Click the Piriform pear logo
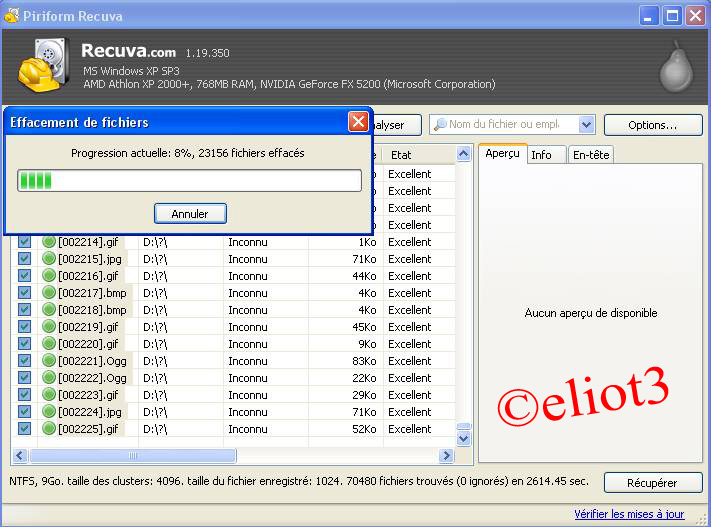 point(676,67)
